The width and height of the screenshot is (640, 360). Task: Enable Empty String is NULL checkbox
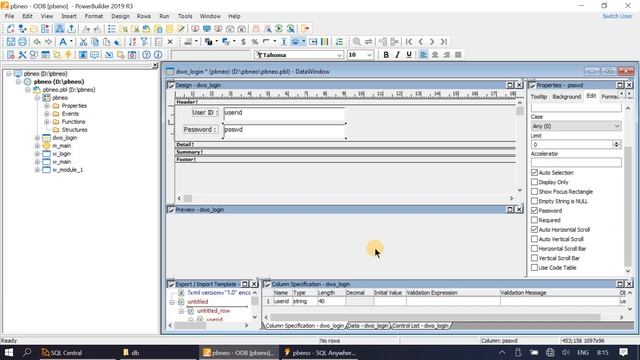(534, 201)
